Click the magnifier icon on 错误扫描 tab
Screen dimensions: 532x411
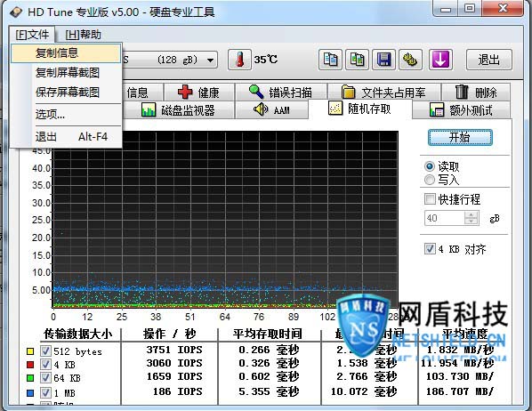(x=256, y=92)
